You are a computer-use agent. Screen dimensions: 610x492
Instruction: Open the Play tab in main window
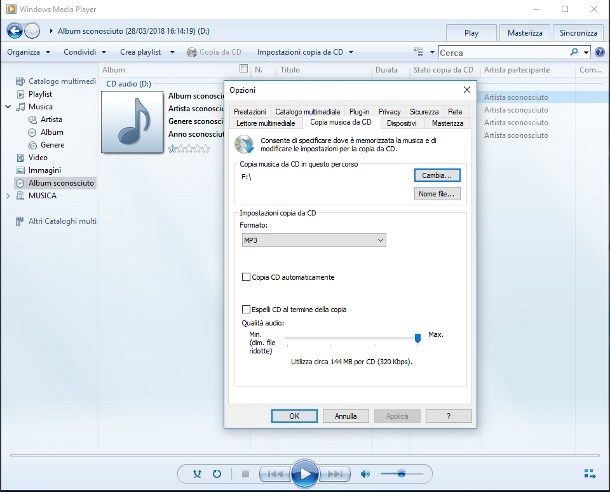click(471, 33)
